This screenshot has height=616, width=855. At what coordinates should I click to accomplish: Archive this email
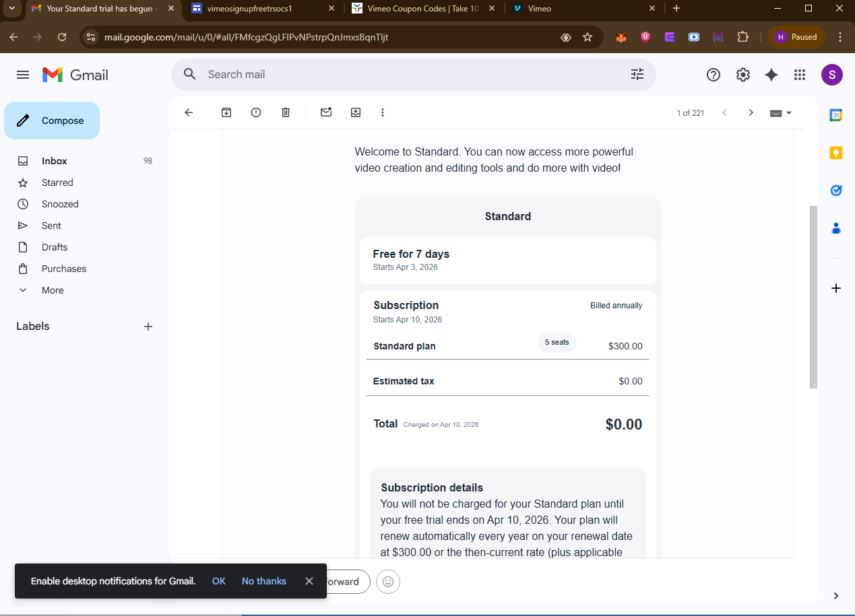(x=226, y=112)
